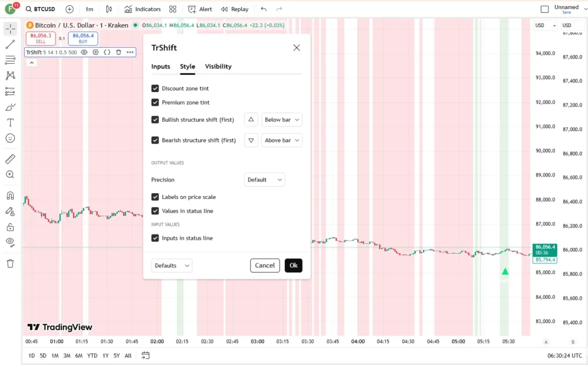588x365 pixels.
Task: Switch to the Visibility tab
Action: click(218, 67)
